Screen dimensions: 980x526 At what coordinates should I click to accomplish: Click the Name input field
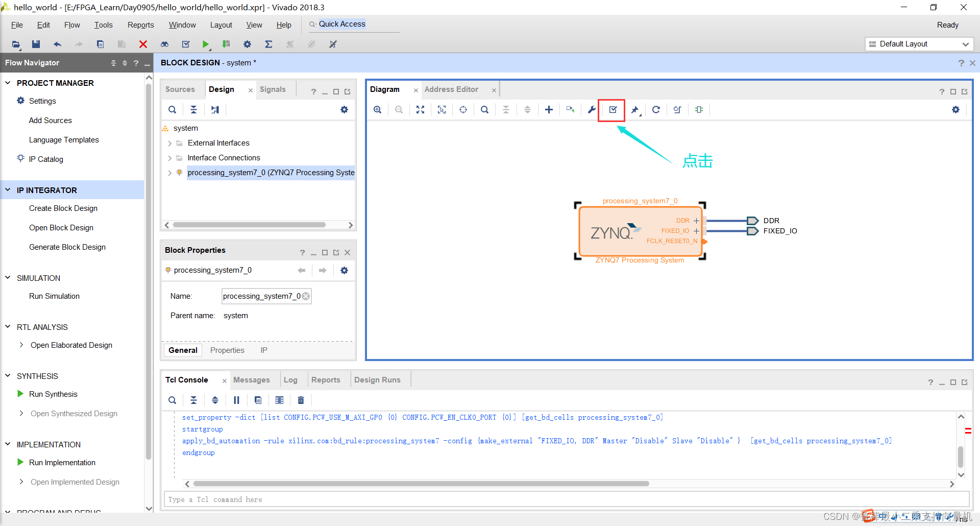coord(266,296)
